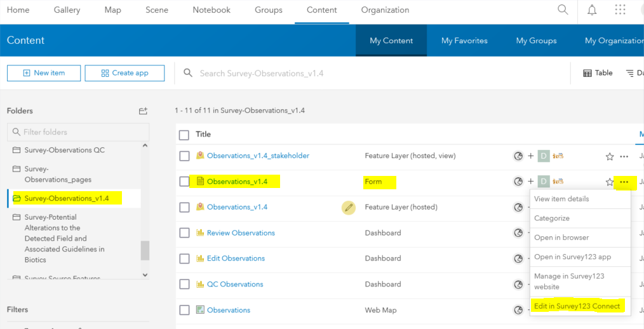Check the box for the hosted Observations_v1.4 layer
The height and width of the screenshot is (329, 644).
(x=184, y=208)
